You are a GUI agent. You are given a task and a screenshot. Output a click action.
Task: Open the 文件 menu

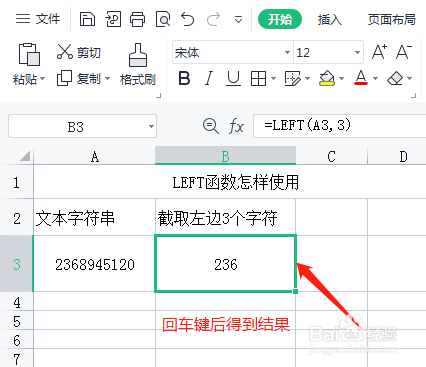(38, 19)
